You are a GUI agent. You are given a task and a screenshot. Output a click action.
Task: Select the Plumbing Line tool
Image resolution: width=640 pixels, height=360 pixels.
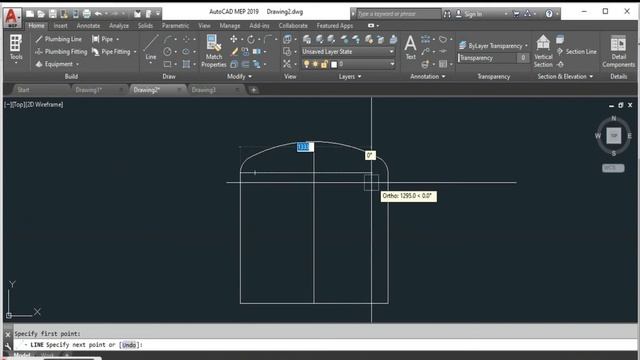[x=58, y=39]
